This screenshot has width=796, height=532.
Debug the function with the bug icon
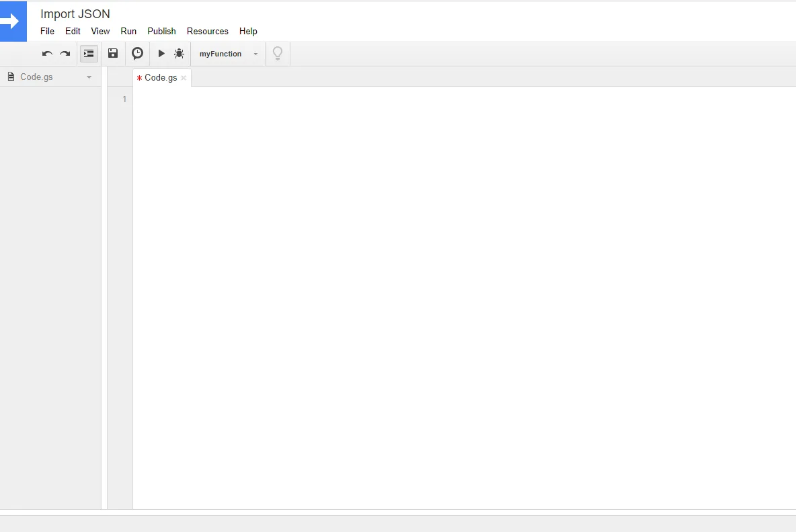pyautogui.click(x=180, y=53)
